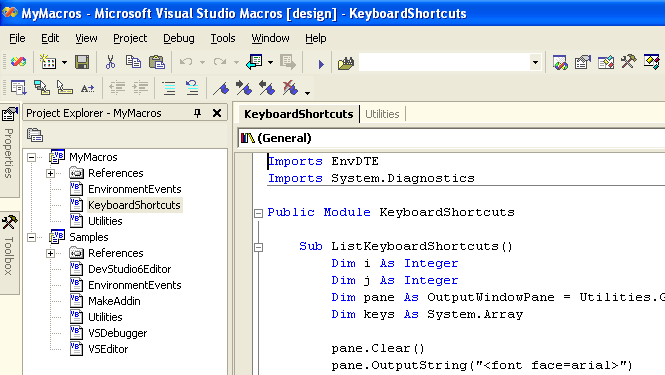665x375 pixels.
Task: Collapse the Samples project node
Action: tap(31, 237)
